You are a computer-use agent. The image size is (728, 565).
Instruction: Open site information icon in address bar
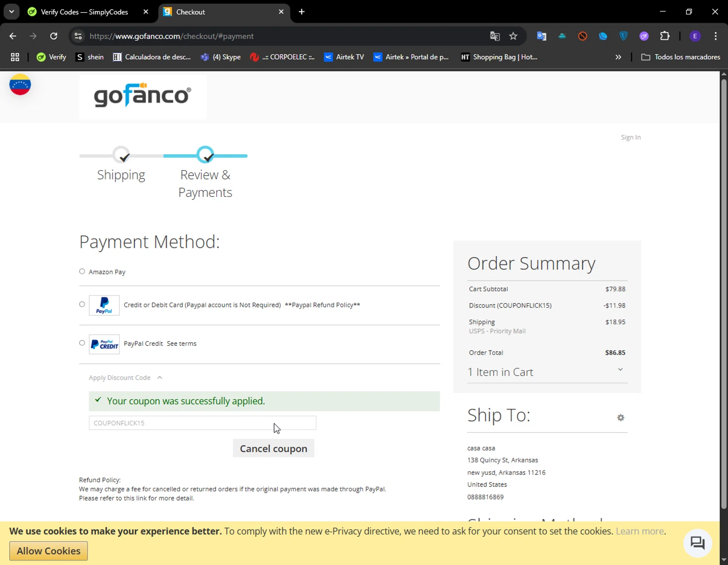[x=78, y=36]
